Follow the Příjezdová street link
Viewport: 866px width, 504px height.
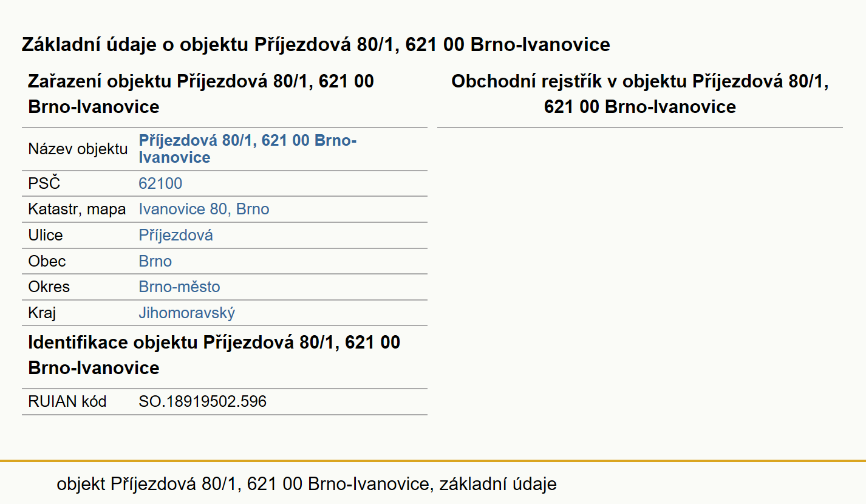click(x=176, y=236)
